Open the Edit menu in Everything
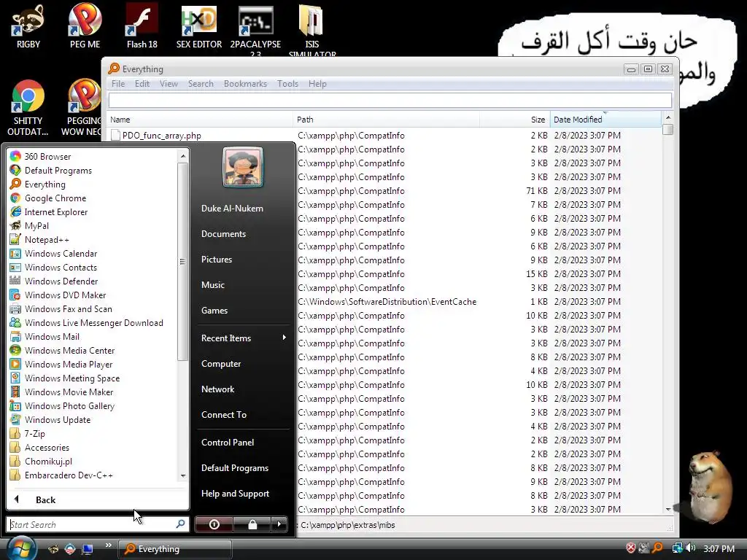 [x=142, y=84]
